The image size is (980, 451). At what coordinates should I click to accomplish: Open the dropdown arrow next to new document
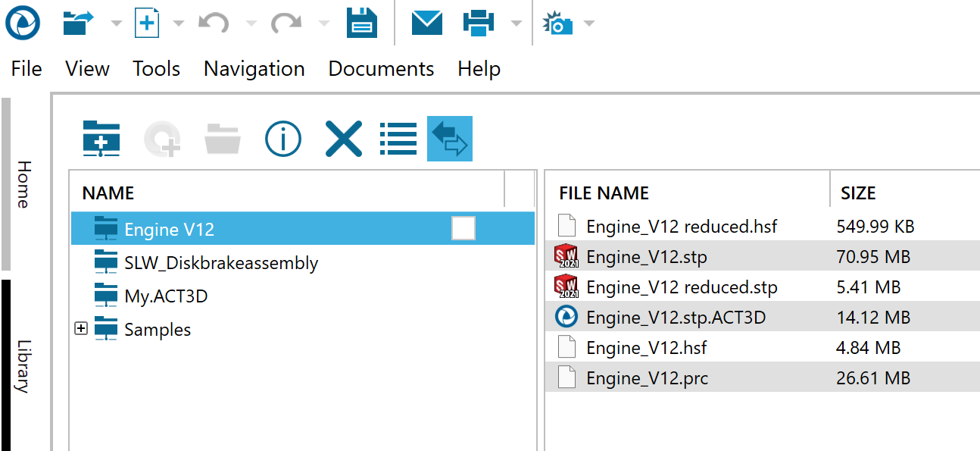coord(179,23)
